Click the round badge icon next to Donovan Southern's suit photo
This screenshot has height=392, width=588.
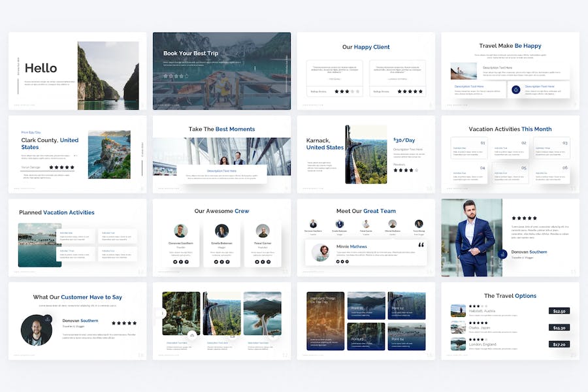pos(502,254)
